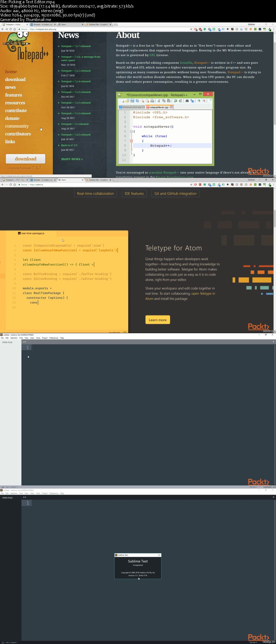Viewport: 276px width, 644px height.
Task: Click tab scroll arrows in dark-sidebar Sublime window
Action: click(x=25, y=497)
